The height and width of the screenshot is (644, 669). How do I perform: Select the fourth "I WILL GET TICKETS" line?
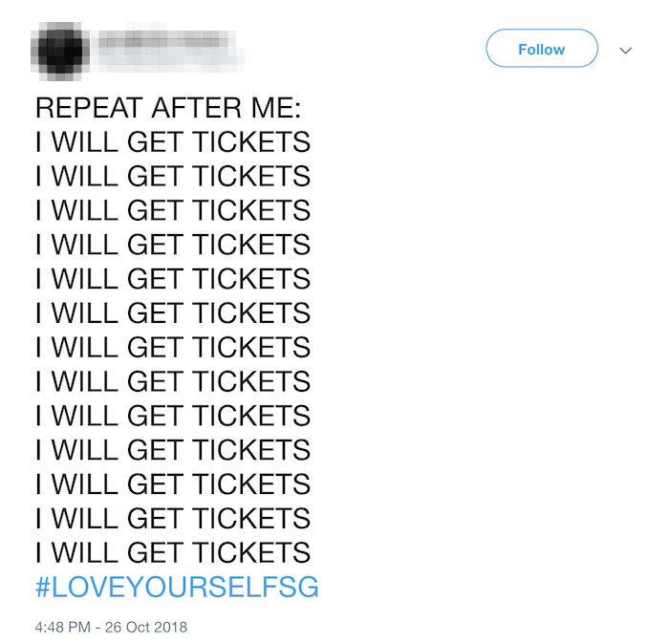173,245
